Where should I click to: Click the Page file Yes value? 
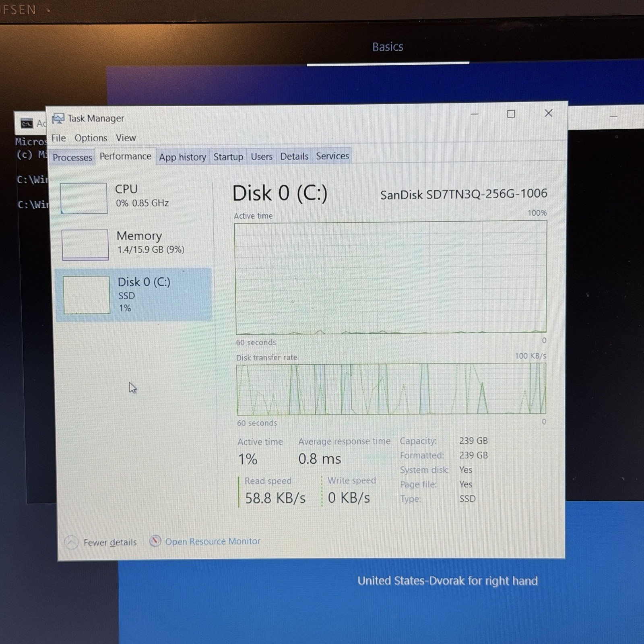(466, 484)
